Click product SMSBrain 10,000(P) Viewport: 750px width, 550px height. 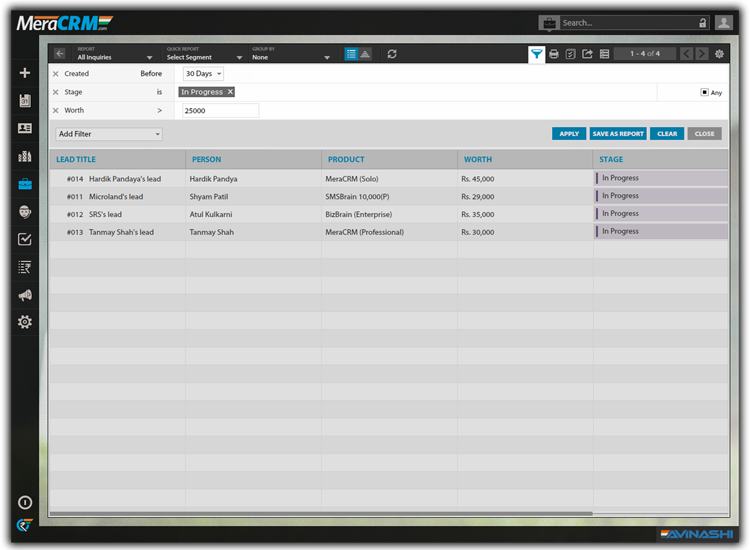point(357,197)
